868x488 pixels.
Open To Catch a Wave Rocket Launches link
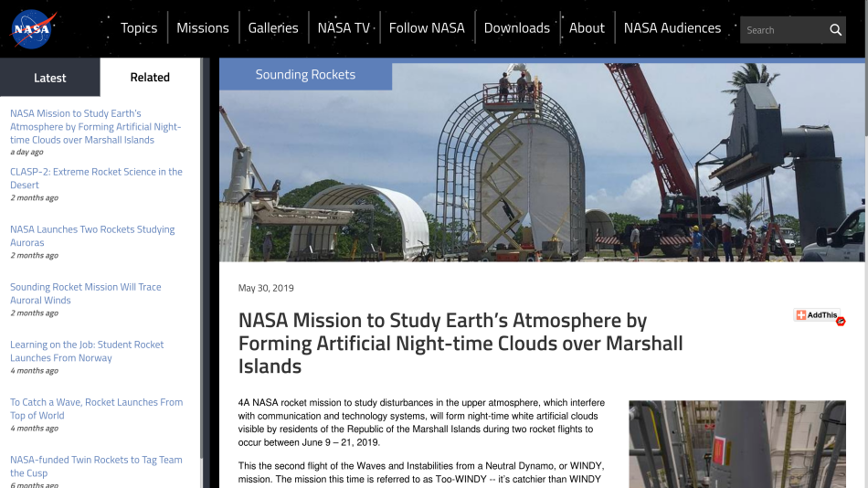click(x=96, y=408)
